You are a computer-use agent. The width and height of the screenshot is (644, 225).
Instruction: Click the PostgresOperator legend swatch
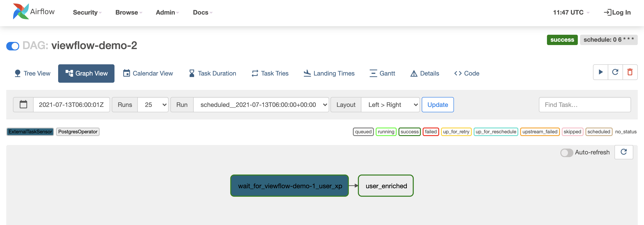tap(78, 132)
